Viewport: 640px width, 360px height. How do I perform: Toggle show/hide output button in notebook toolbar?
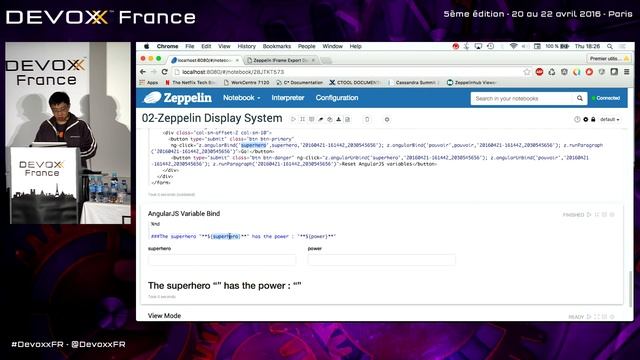click(x=311, y=119)
